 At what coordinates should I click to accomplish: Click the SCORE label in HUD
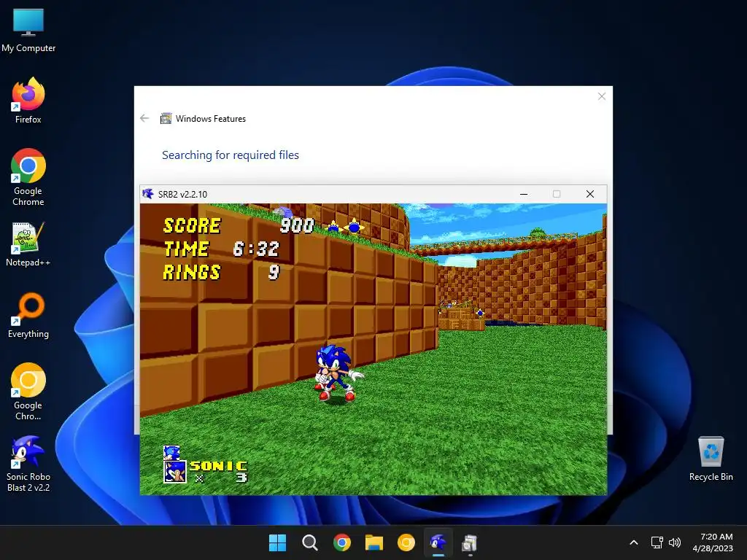pyautogui.click(x=192, y=226)
